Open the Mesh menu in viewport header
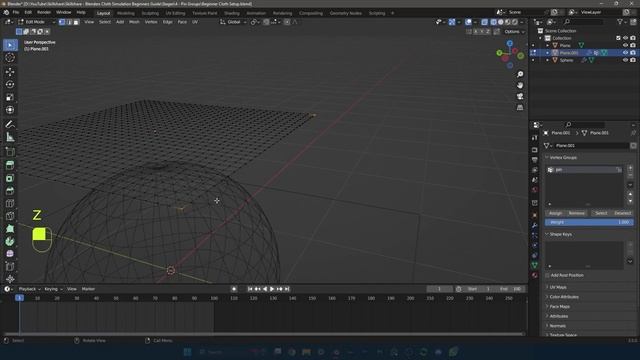Viewport: 640px width, 360px height. 134,22
